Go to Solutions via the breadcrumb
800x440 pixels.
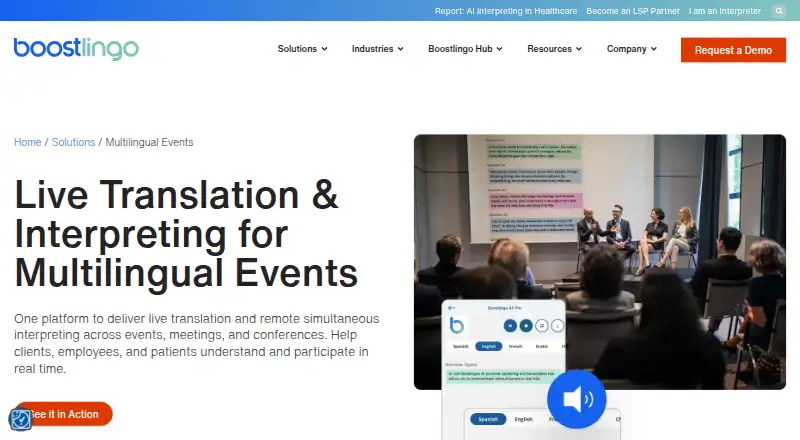[x=73, y=142]
